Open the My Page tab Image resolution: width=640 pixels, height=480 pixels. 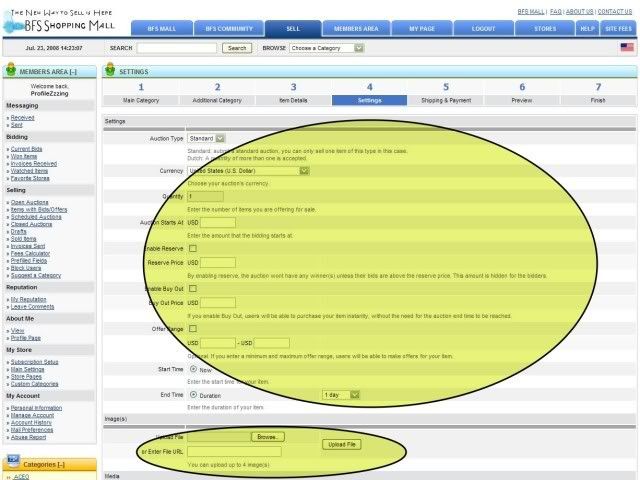coord(422,29)
